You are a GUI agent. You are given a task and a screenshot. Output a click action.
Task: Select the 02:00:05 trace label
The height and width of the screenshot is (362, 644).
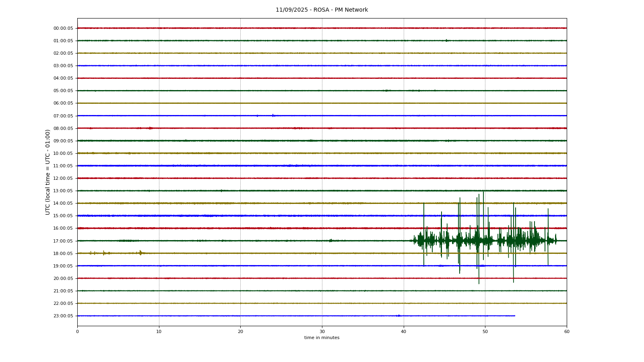(63, 53)
